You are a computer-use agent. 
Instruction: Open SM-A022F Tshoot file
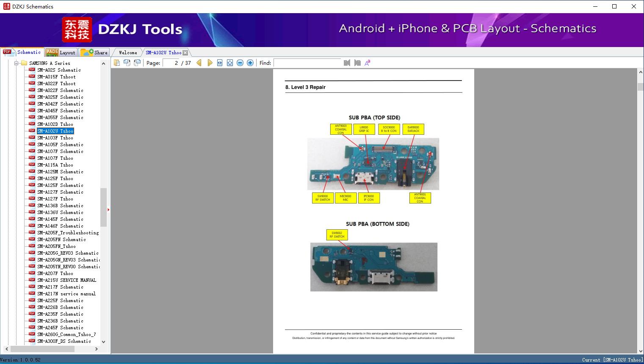click(x=56, y=83)
